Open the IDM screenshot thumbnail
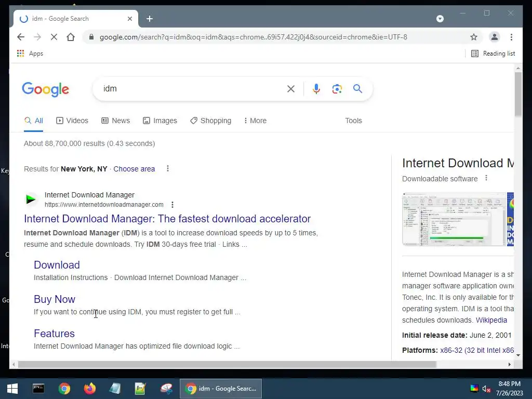 (x=454, y=219)
